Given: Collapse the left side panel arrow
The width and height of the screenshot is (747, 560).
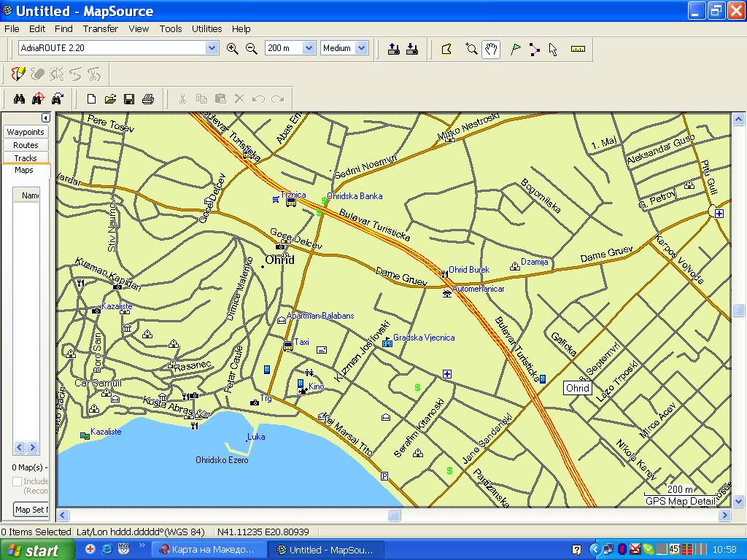Looking at the screenshot, I should tap(45, 118).
